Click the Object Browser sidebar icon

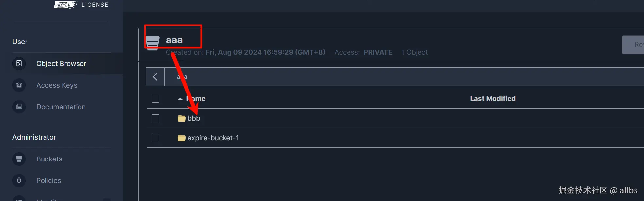19,63
